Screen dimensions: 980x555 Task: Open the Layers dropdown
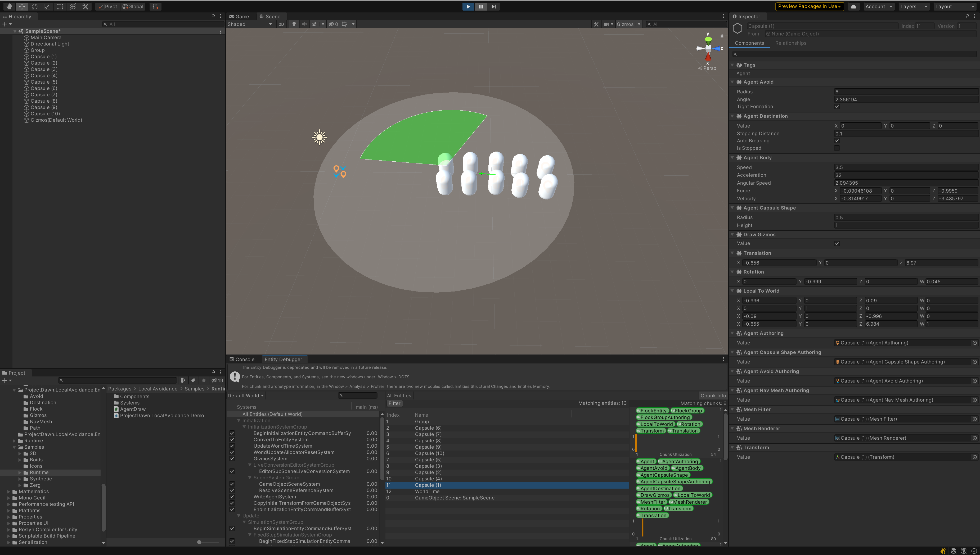(x=913, y=6)
